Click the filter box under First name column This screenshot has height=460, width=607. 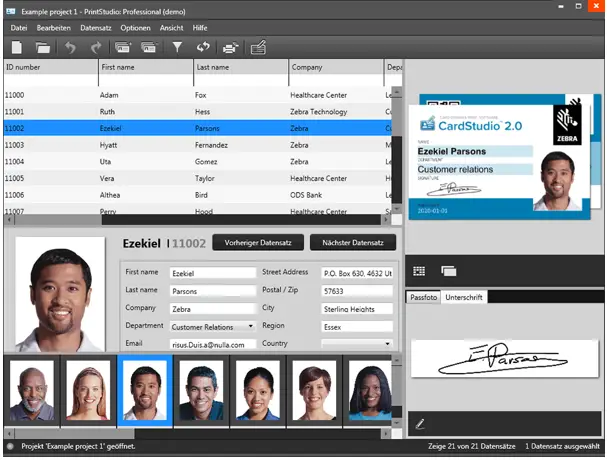146,81
